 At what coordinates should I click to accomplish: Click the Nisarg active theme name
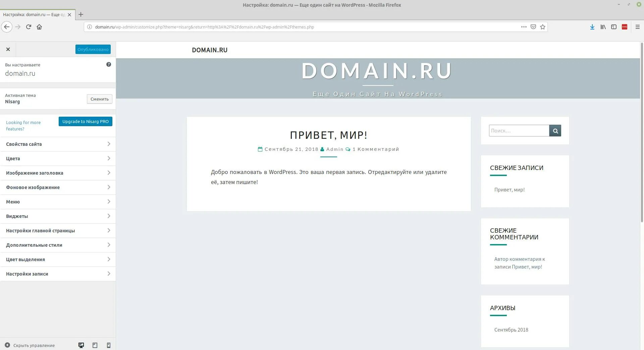pyautogui.click(x=12, y=102)
